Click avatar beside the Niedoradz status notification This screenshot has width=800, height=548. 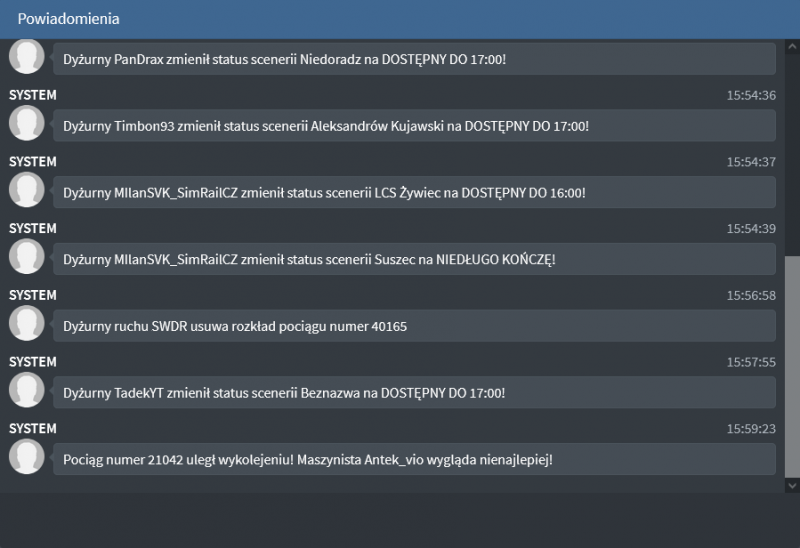pyautogui.click(x=27, y=57)
